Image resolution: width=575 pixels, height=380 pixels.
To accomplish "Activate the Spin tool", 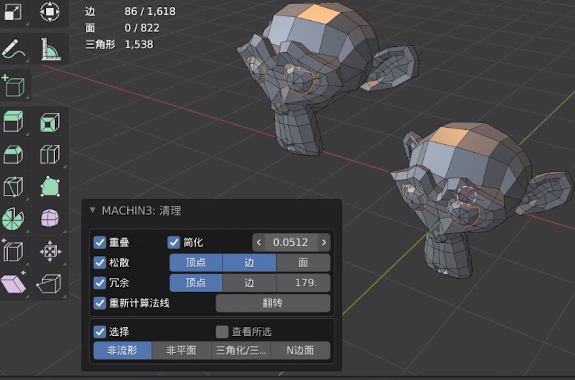I will point(14,219).
